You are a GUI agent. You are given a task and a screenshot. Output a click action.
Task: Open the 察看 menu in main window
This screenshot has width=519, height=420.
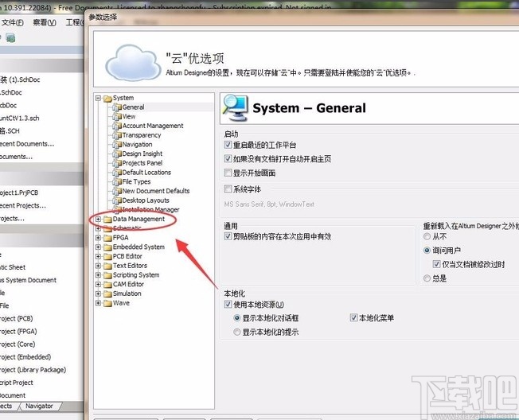pyautogui.click(x=45, y=22)
